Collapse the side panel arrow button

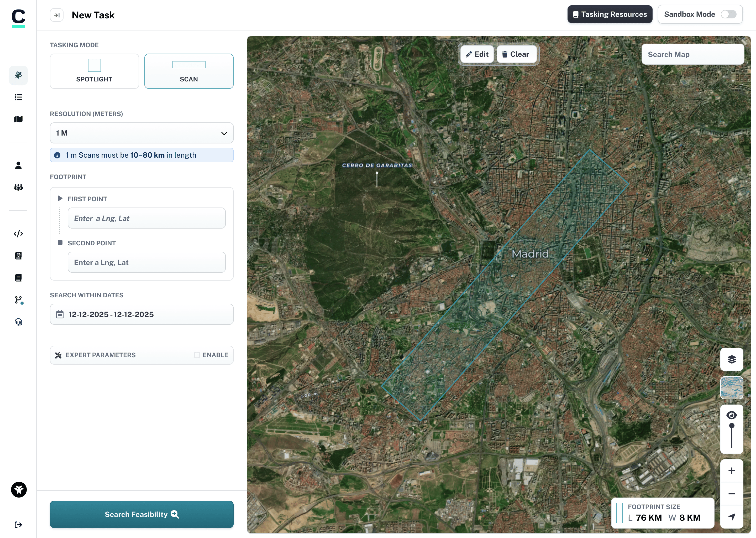click(x=57, y=15)
